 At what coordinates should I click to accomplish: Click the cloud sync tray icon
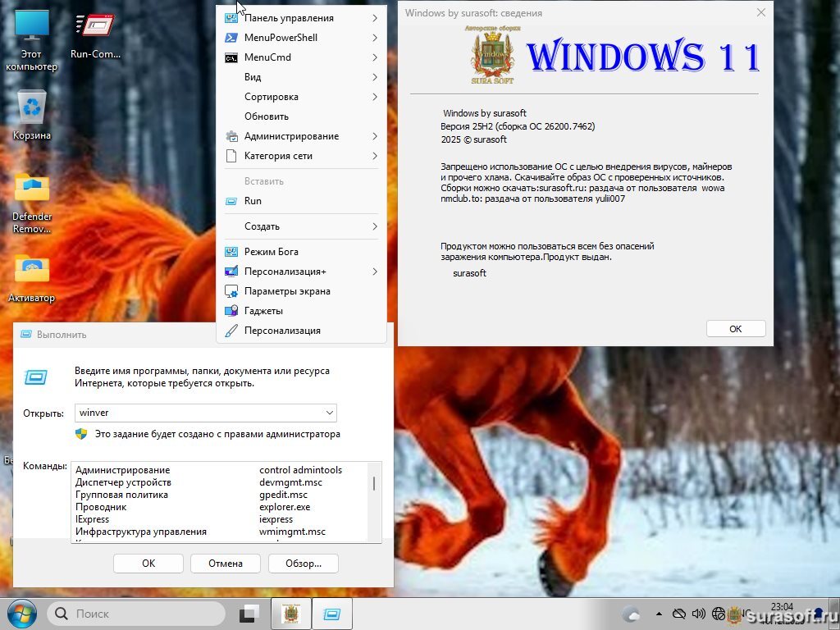(679, 614)
